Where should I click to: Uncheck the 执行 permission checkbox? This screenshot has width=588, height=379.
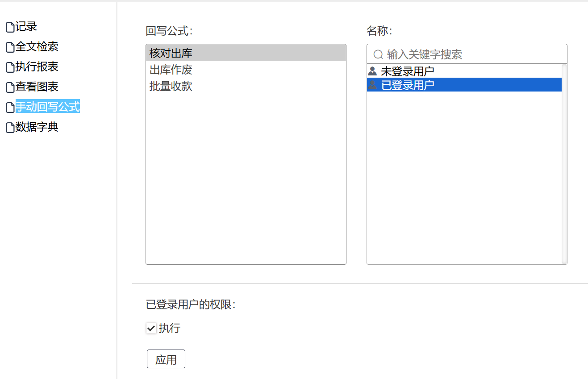pos(151,329)
